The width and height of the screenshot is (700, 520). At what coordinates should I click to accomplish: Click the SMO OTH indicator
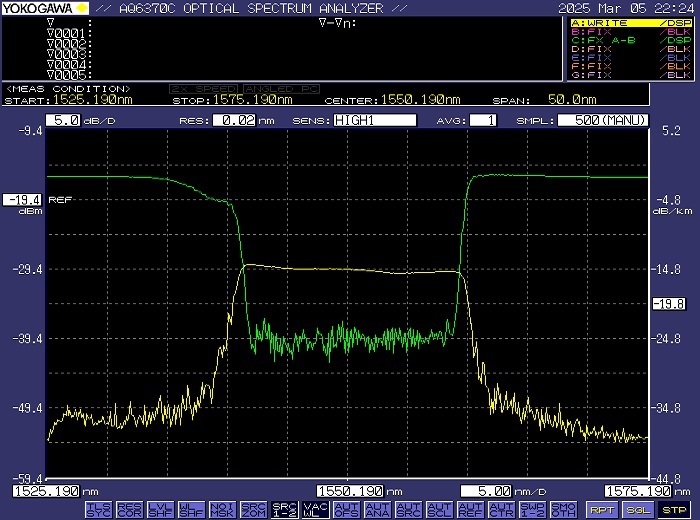(563, 509)
